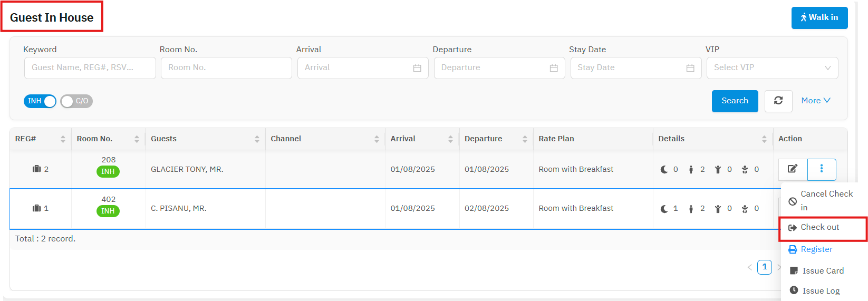Open the three-dots action menu for room 208
Screen dimensions: 868x301
click(822, 169)
